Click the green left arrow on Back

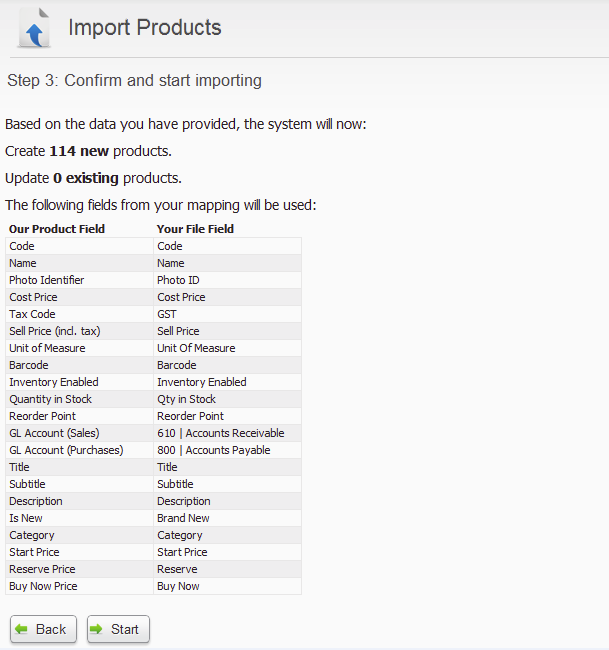click(21, 629)
